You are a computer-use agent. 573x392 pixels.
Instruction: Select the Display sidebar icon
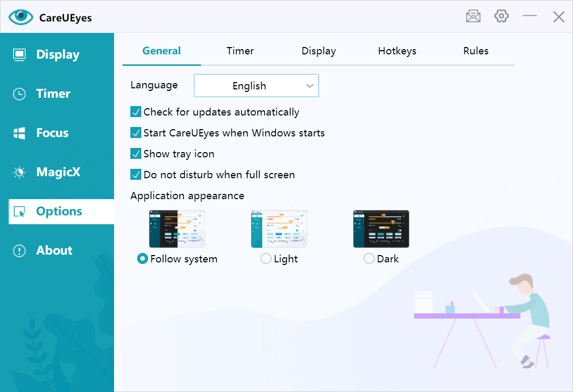click(18, 54)
